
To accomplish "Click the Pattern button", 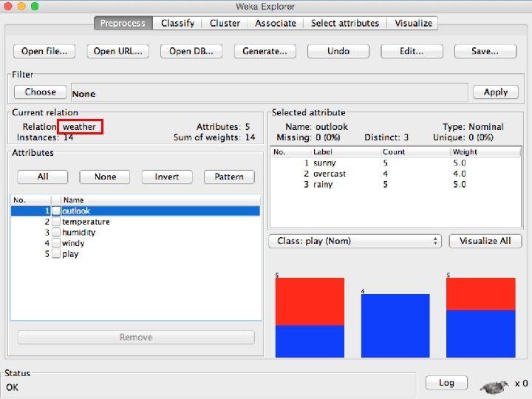I will point(229,177).
